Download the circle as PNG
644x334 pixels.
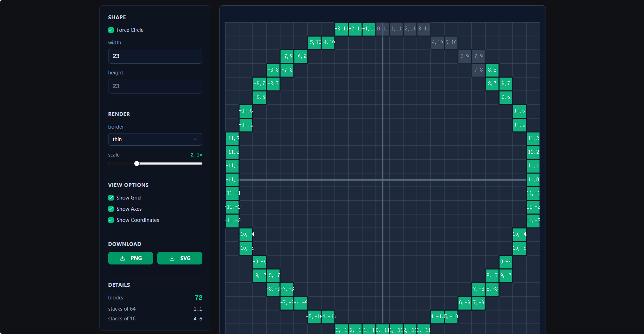(130, 258)
